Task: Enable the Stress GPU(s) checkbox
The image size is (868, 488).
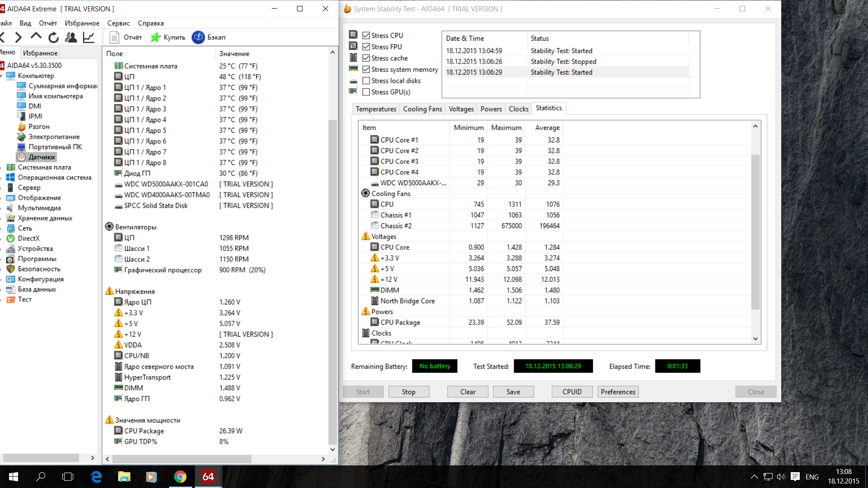Action: (x=366, y=92)
